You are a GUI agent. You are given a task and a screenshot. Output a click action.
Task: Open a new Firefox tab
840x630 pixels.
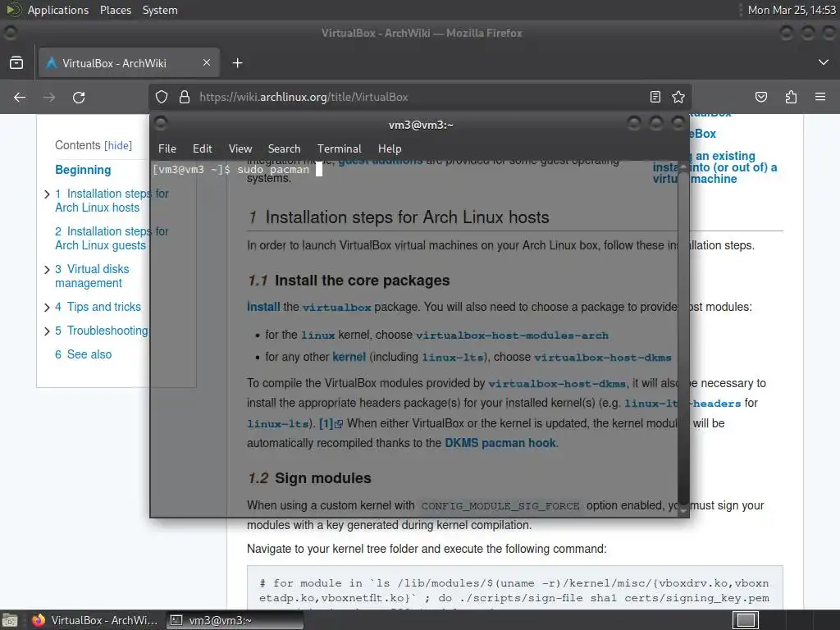pyautogui.click(x=237, y=63)
